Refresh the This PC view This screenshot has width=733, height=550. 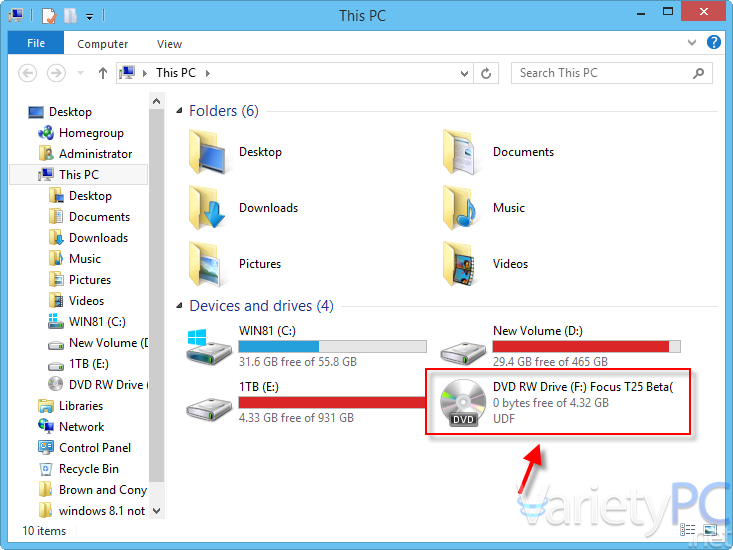pyautogui.click(x=486, y=73)
